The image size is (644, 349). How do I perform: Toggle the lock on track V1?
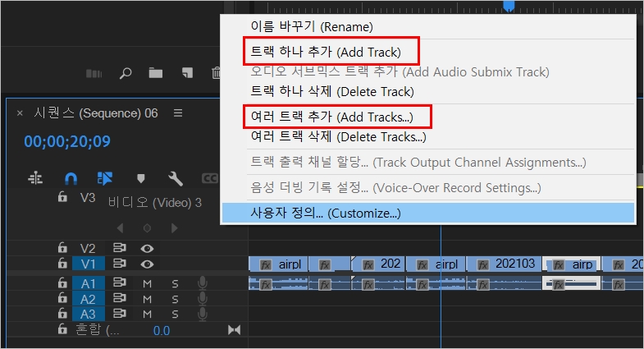tap(62, 263)
